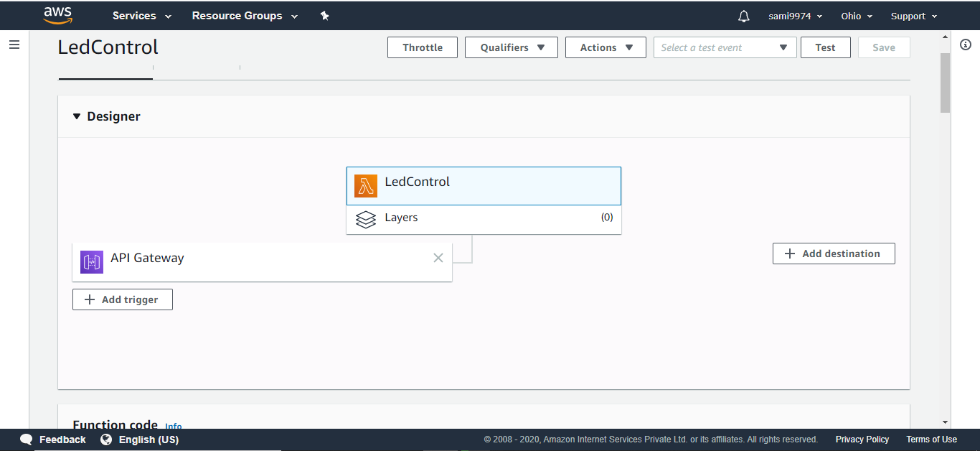Click the Throttle button

click(x=423, y=47)
